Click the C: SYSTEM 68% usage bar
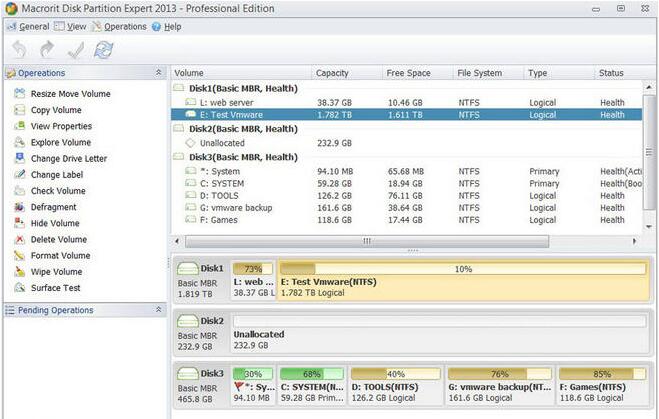Viewport: 659px width, 419px height. click(311, 374)
